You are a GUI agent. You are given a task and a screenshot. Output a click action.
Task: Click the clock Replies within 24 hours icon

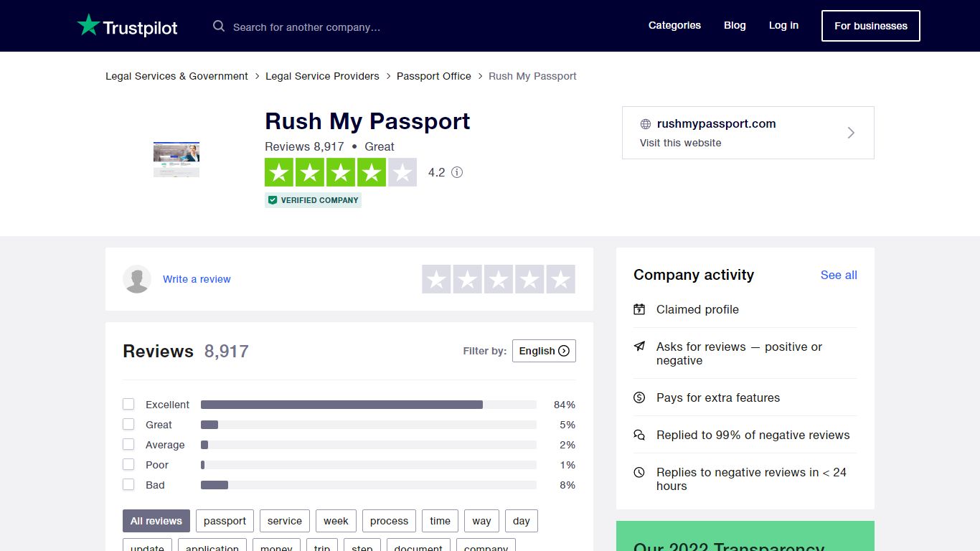pos(639,472)
